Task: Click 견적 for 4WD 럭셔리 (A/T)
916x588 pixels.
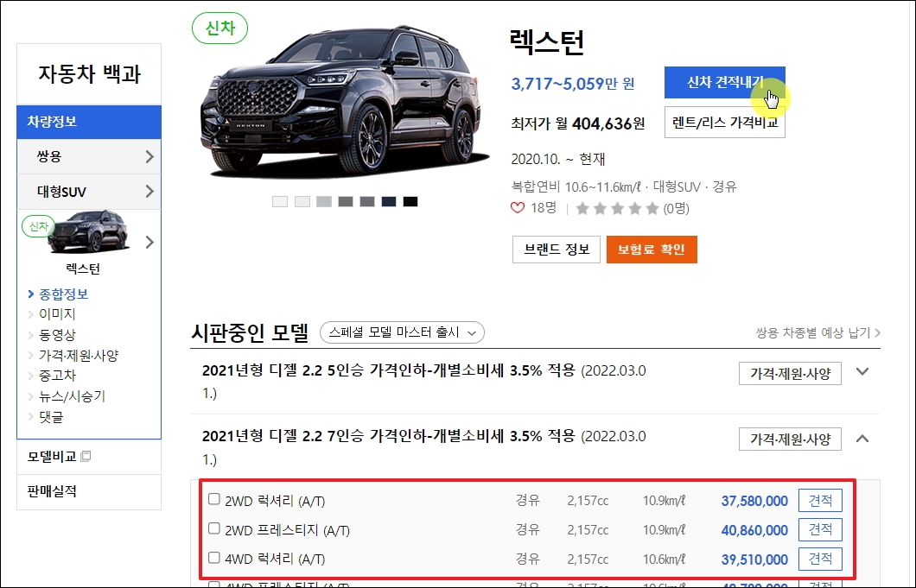Action: 820,559
